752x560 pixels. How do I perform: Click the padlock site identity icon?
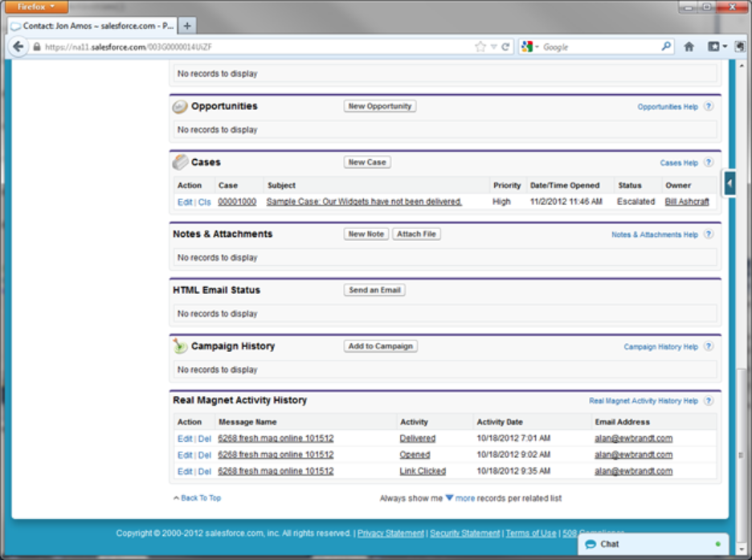coord(36,47)
